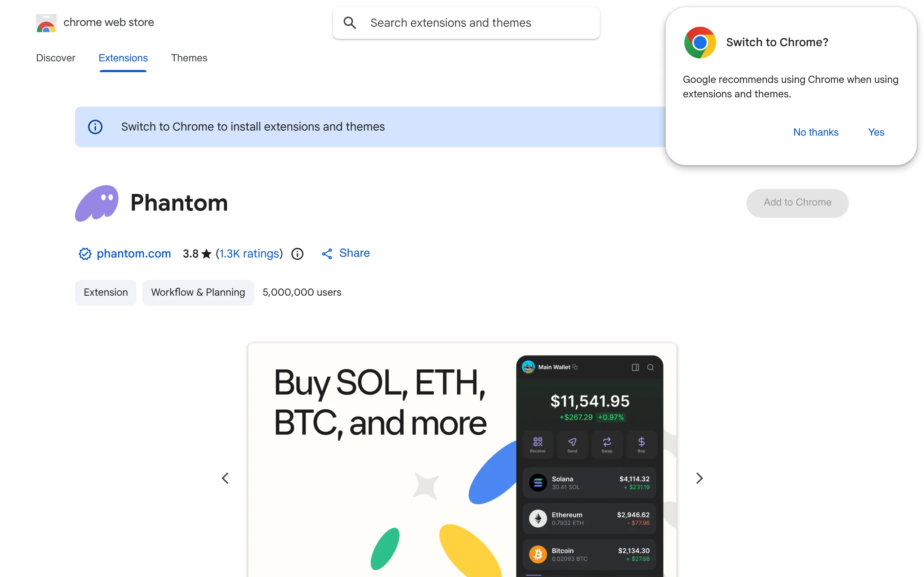Click the chrome web store logo
The width and height of the screenshot is (924, 577).
[x=46, y=23]
